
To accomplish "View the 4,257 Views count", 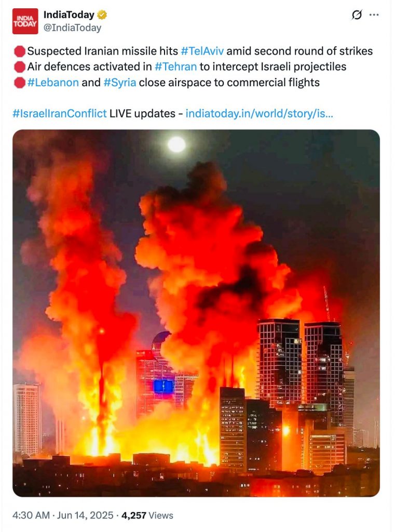I will tap(147, 515).
